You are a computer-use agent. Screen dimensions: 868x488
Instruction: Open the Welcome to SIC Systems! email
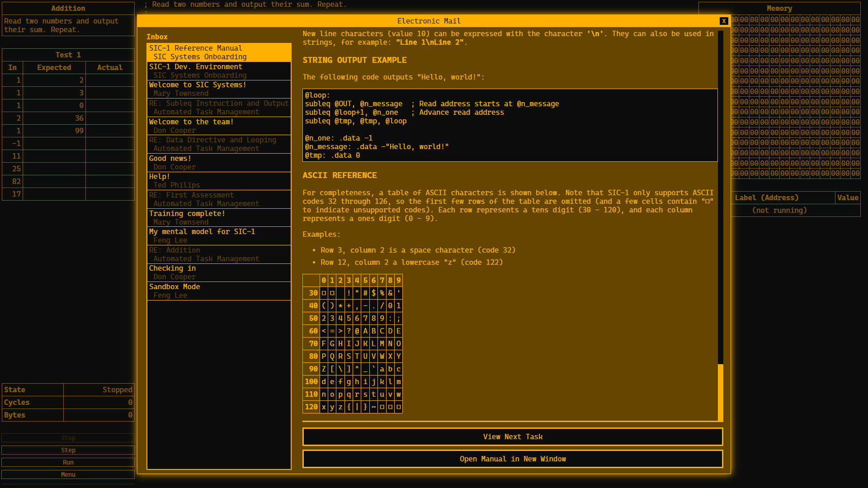[218, 89]
